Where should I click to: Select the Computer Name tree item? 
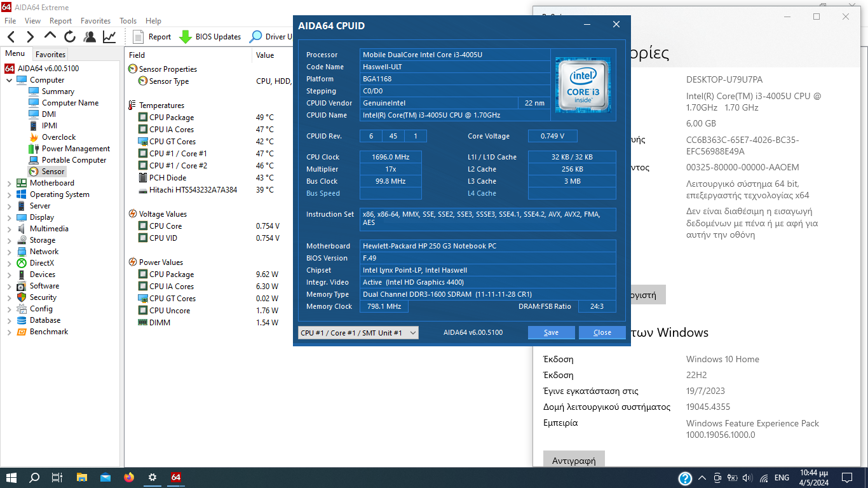coord(70,103)
